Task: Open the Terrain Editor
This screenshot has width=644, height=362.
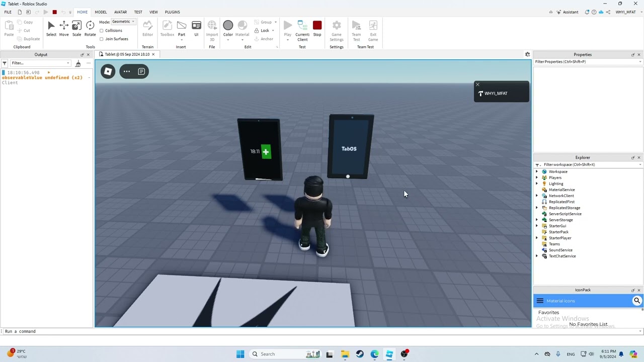Action: [x=147, y=29]
